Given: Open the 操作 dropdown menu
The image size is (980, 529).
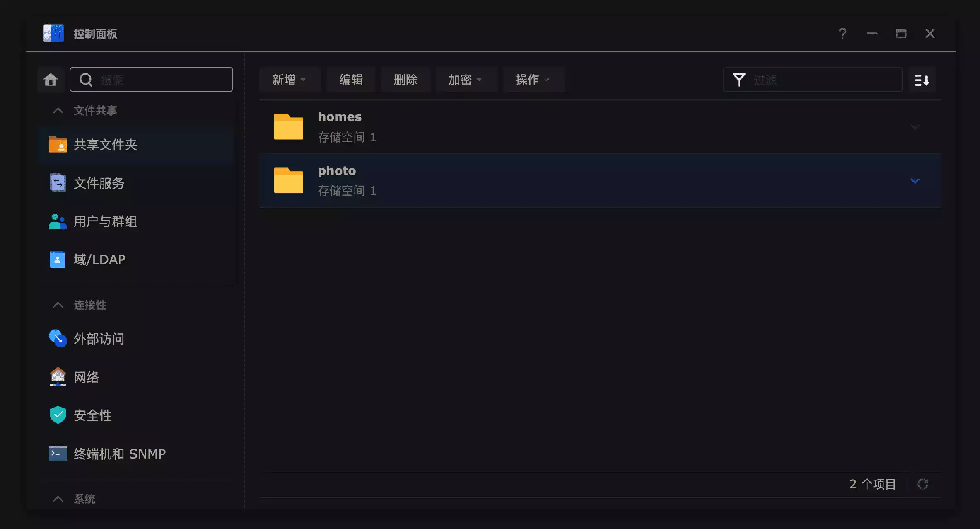Looking at the screenshot, I should coord(533,80).
